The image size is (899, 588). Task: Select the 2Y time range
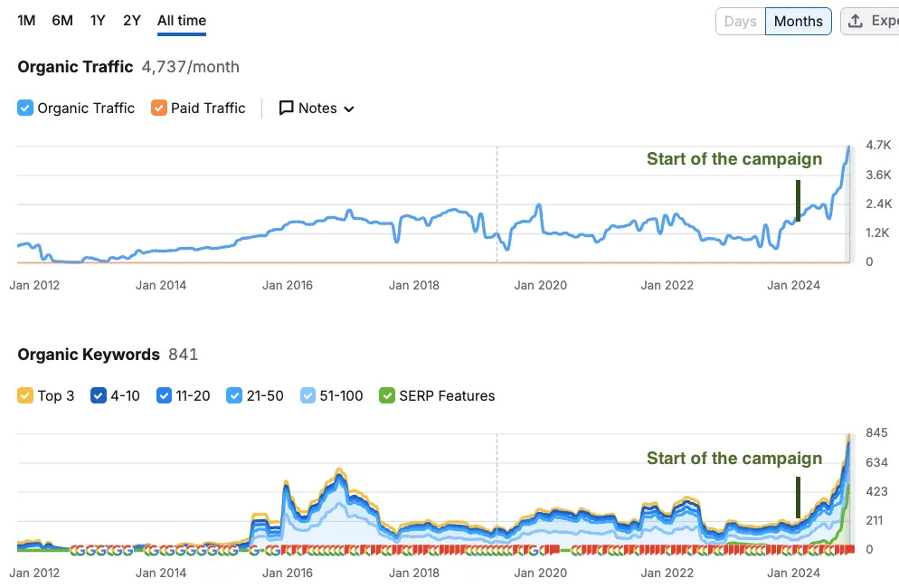(x=132, y=21)
